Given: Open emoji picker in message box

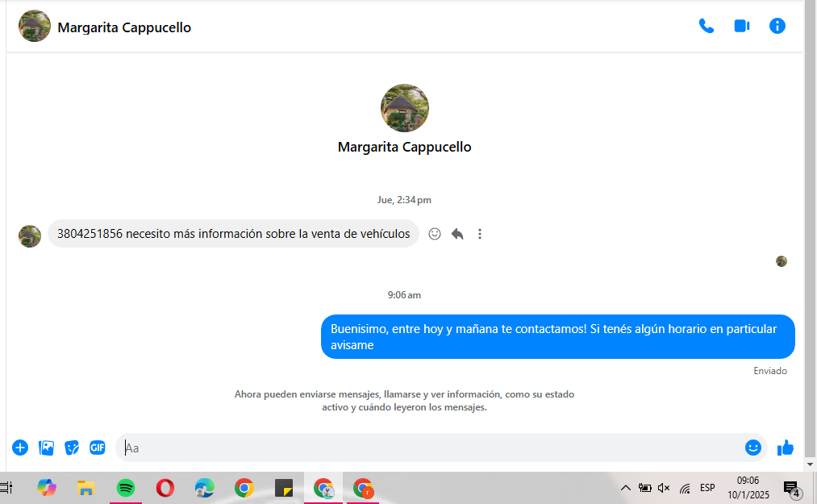Looking at the screenshot, I should (x=753, y=448).
